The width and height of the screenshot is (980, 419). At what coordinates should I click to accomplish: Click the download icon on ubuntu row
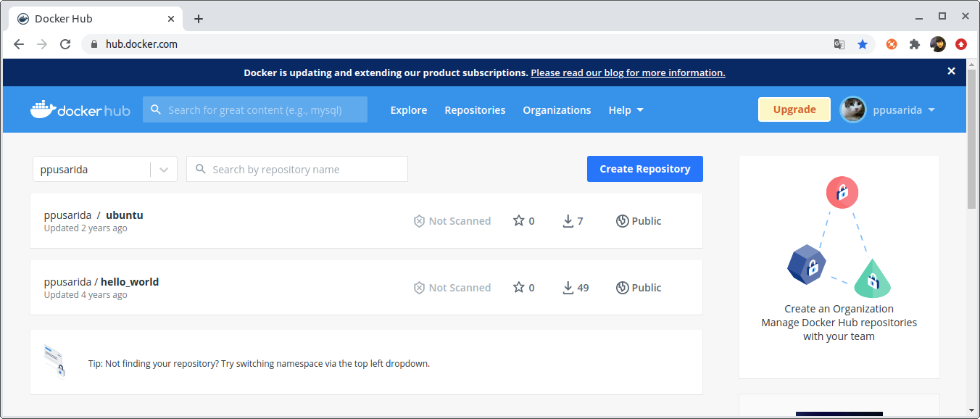point(568,221)
